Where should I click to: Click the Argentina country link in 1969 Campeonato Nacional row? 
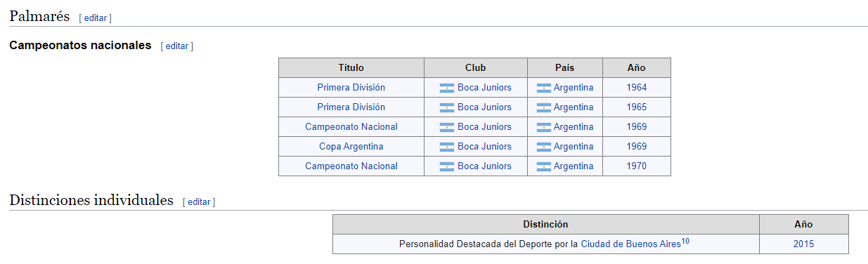[574, 127]
